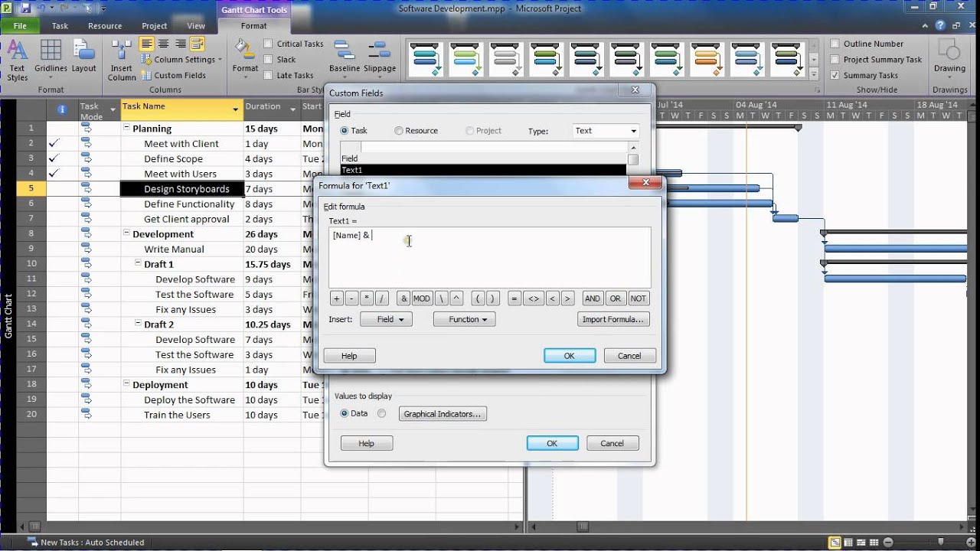Click the Slippage icon
This screenshot has width=980, height=551.
(380, 57)
